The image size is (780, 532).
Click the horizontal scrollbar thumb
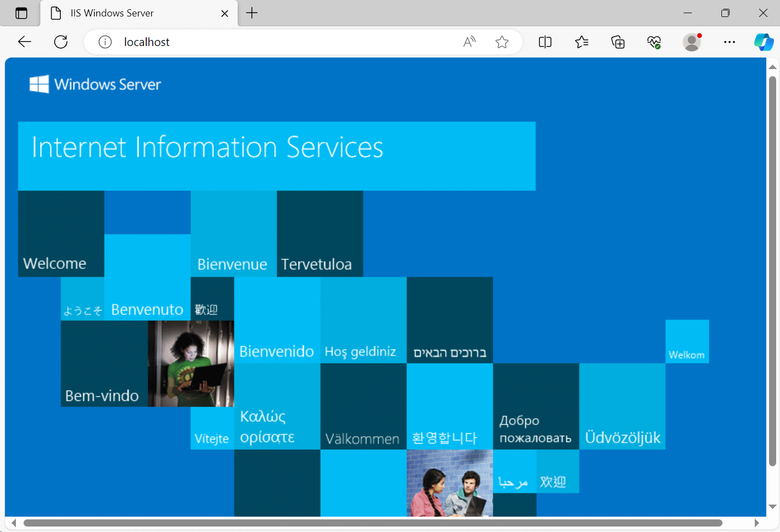[372, 523]
